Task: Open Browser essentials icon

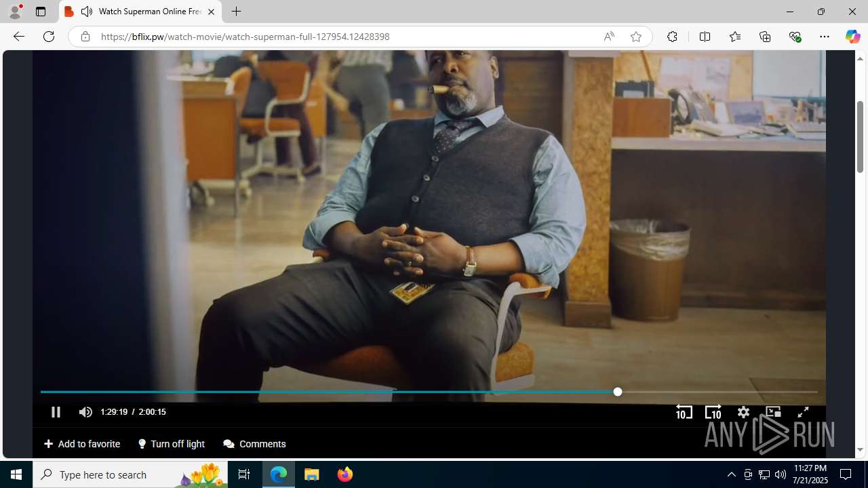Action: point(795,37)
